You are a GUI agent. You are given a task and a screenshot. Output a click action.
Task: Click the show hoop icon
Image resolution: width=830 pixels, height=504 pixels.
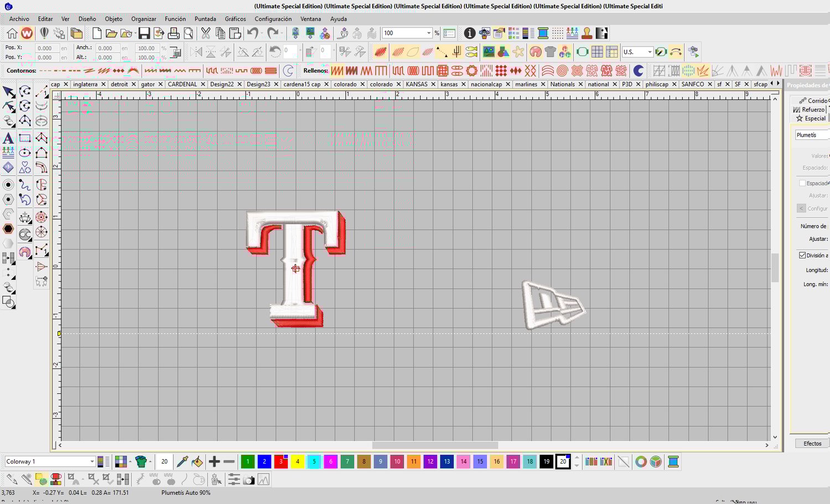point(582,52)
